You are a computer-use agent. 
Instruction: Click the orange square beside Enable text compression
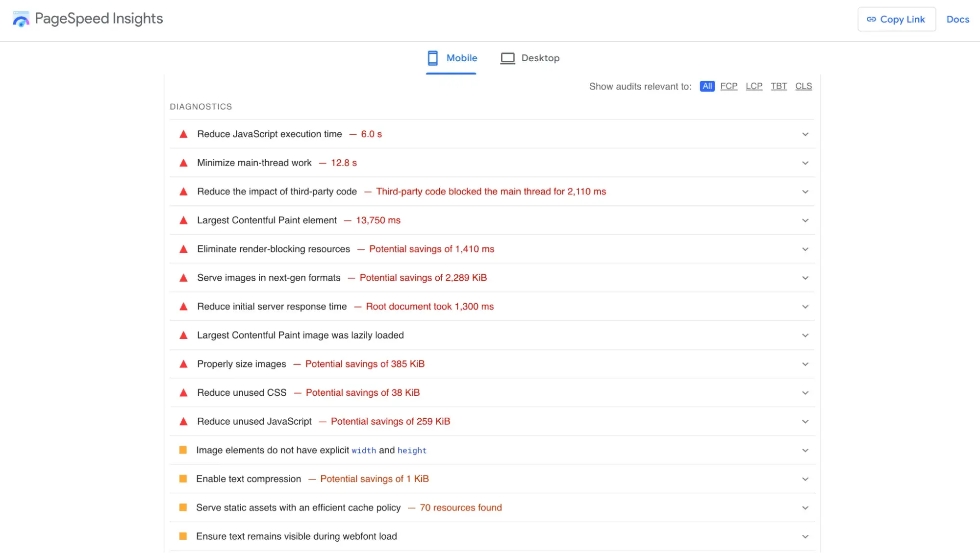(183, 479)
